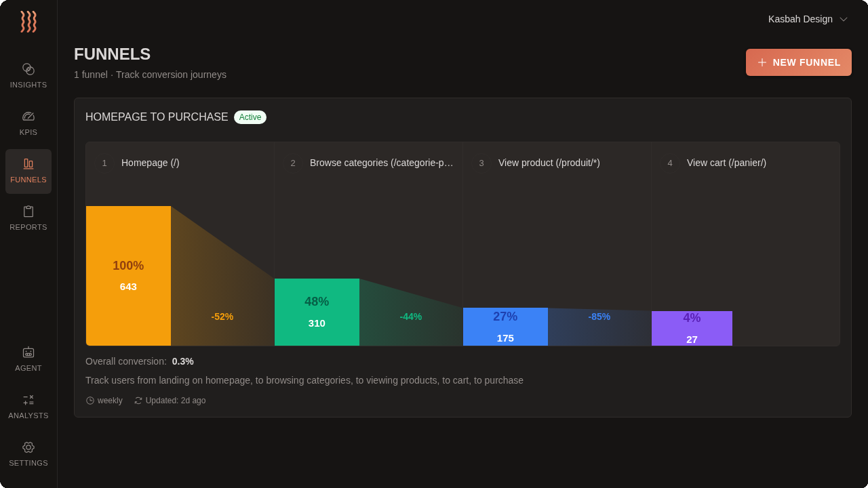Go to Insights menu label
The width and height of the screenshot is (868, 488).
(28, 85)
